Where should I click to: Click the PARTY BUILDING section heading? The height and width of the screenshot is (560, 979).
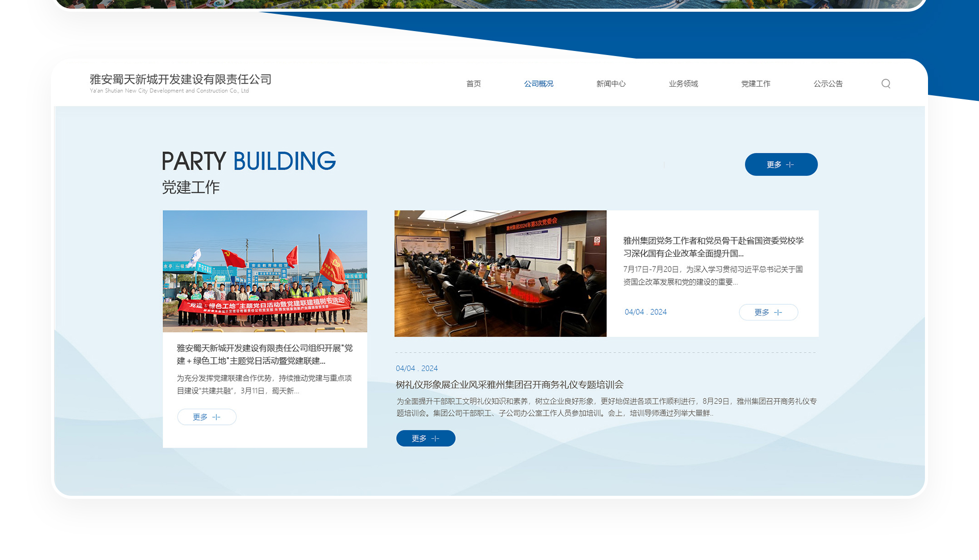[248, 161]
